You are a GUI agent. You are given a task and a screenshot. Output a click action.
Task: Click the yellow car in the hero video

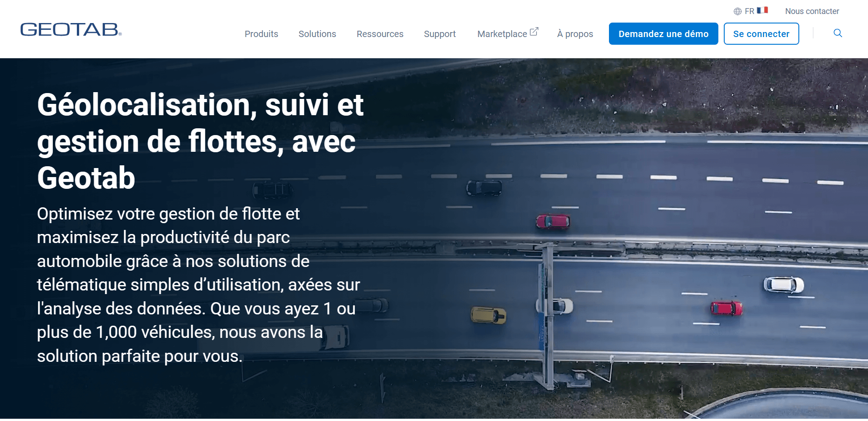[488, 314]
